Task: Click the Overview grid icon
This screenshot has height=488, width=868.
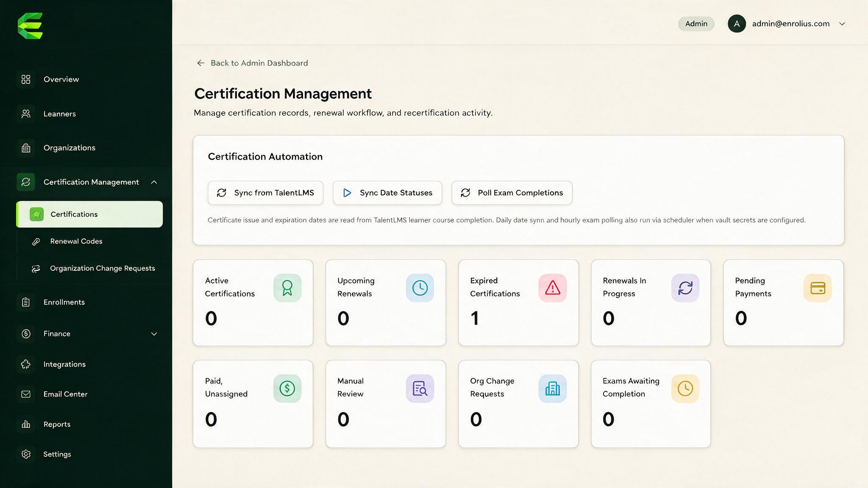Action: click(x=26, y=79)
